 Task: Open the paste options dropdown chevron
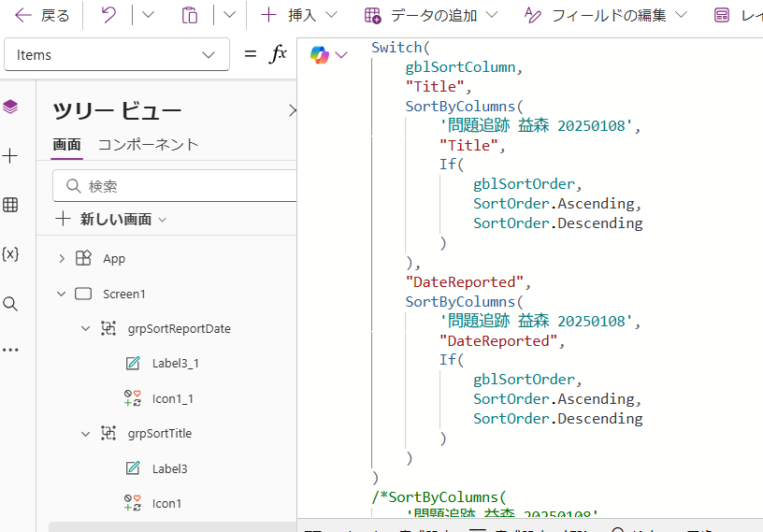pyautogui.click(x=229, y=16)
